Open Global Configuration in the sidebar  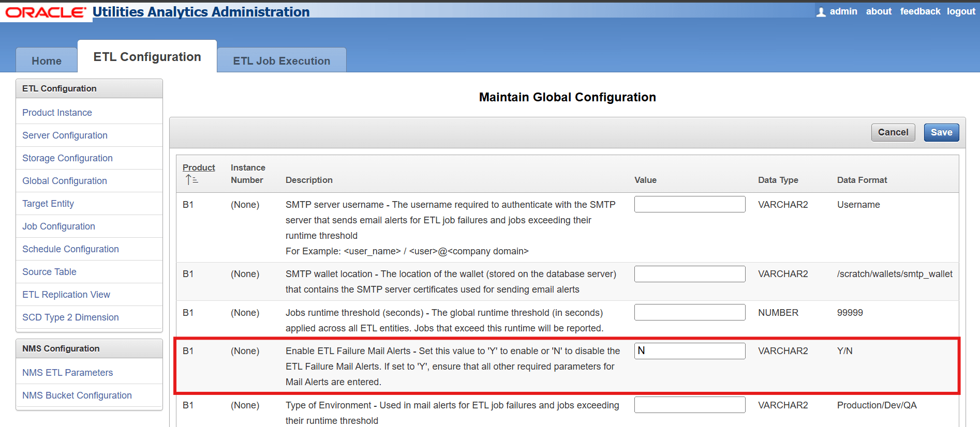click(65, 181)
